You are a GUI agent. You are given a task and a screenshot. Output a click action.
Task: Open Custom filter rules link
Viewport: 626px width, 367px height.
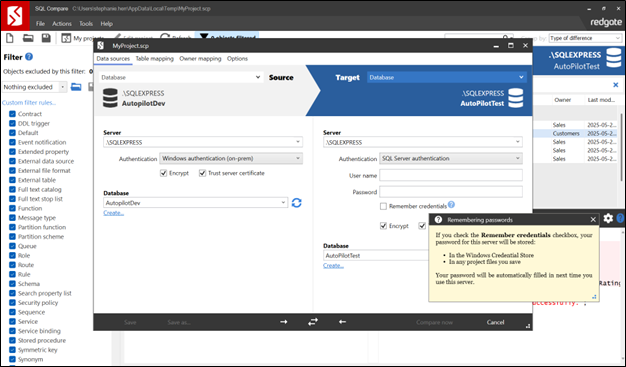coord(29,103)
